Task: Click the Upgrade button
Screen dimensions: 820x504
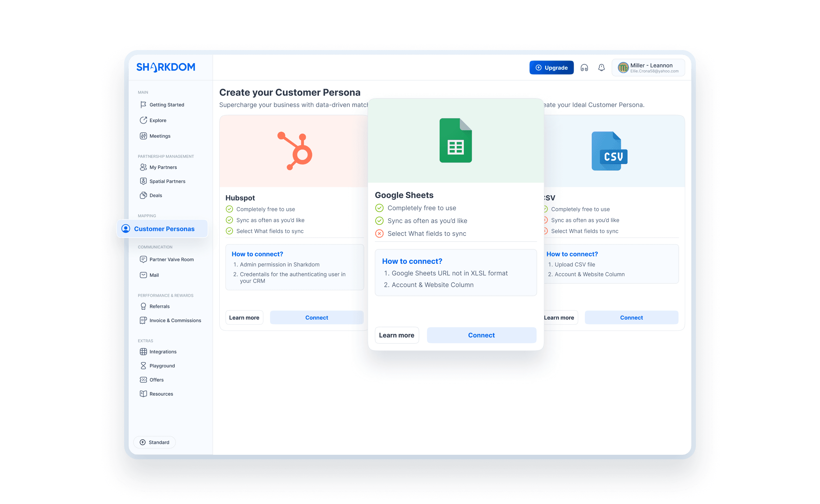Action: (x=552, y=68)
